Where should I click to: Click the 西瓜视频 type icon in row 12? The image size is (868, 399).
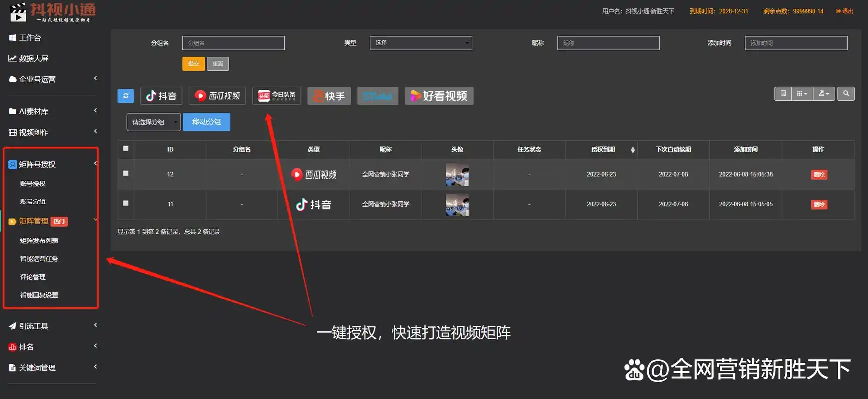pos(314,175)
